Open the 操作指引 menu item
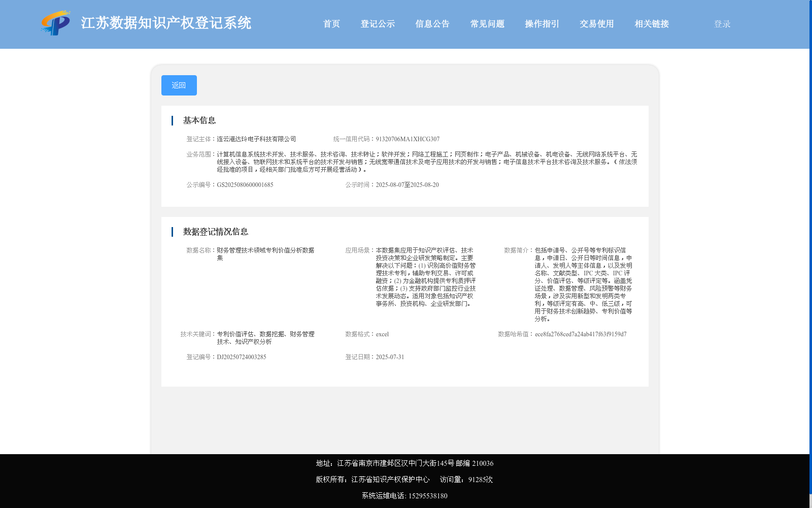 (542, 24)
